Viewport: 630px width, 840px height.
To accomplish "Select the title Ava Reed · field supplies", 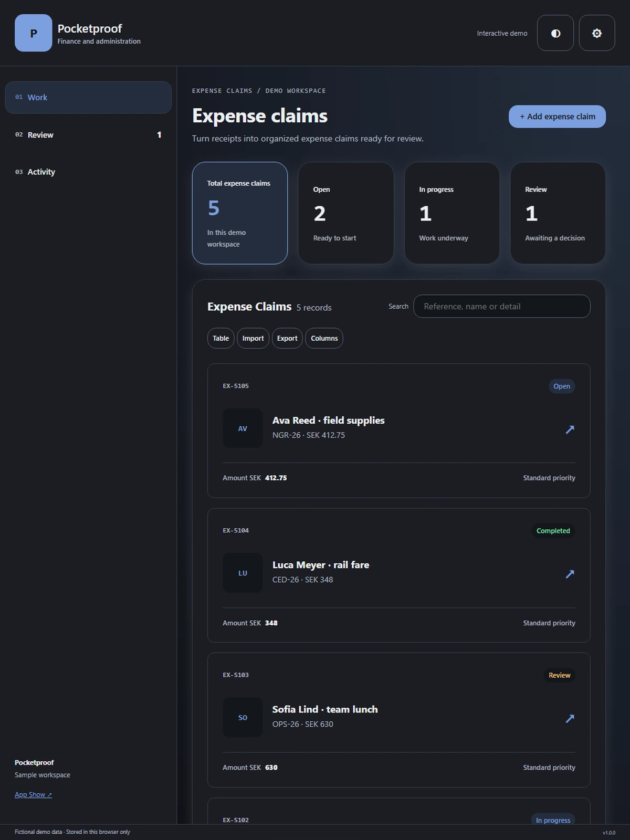I will [328, 420].
